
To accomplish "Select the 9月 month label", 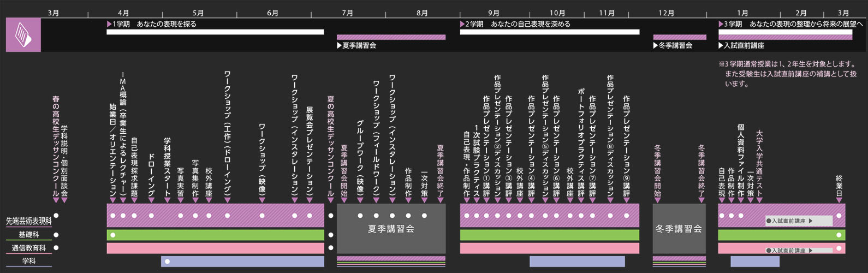I will (x=494, y=13).
